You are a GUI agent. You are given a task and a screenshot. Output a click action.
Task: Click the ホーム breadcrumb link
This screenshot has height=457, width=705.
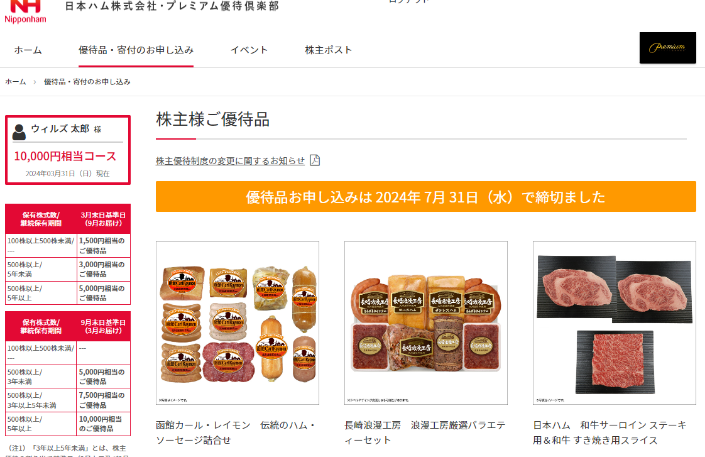tap(15, 82)
